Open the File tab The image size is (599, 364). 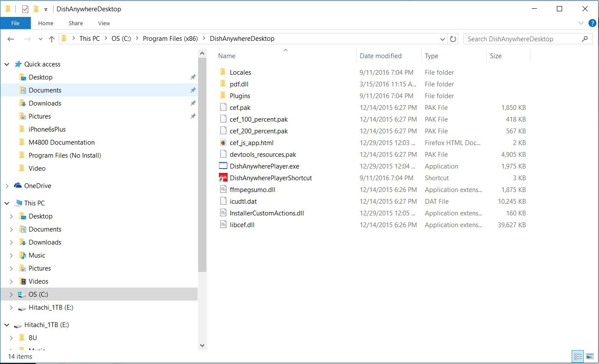click(x=15, y=23)
